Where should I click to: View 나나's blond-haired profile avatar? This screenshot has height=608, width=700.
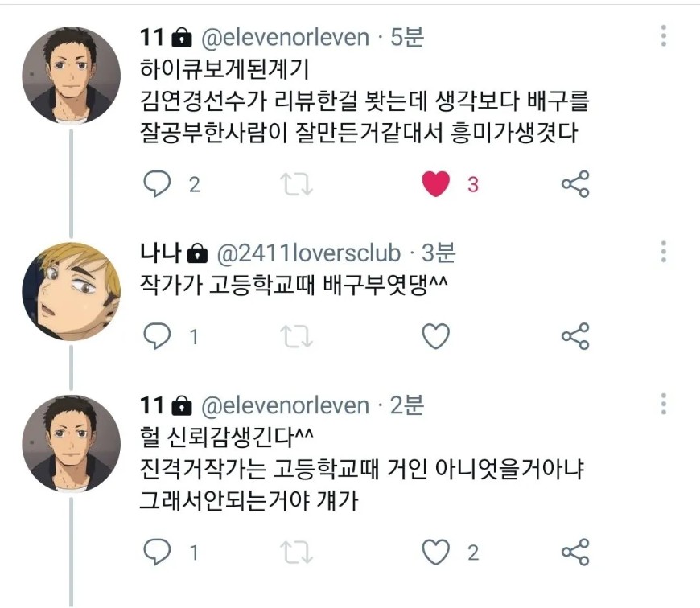pos(71,291)
